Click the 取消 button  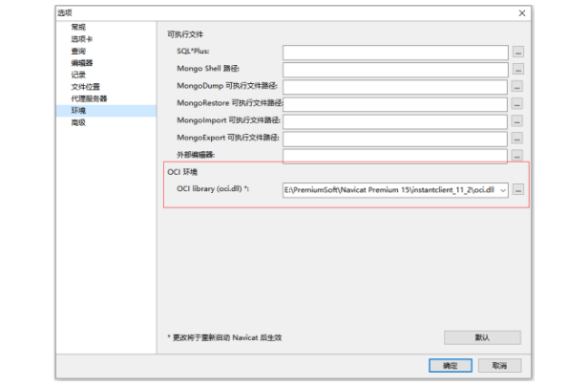click(499, 366)
